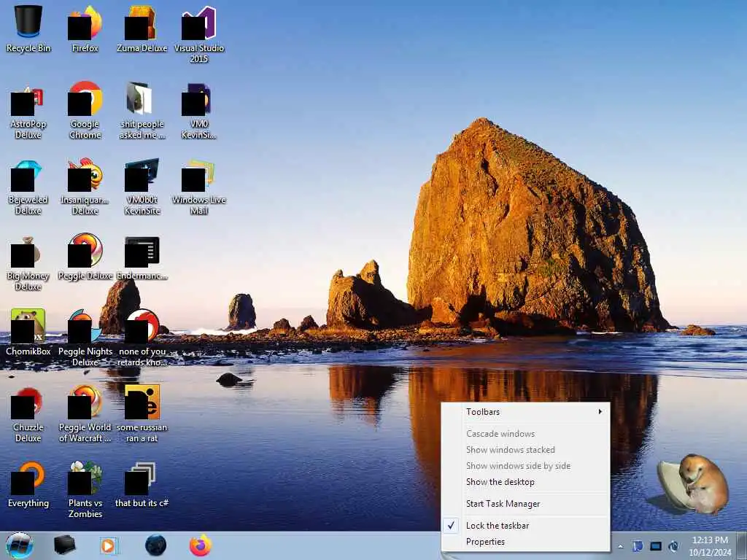The width and height of the screenshot is (747, 560).
Task: Open the network monitor tray icon
Action: pos(656,546)
